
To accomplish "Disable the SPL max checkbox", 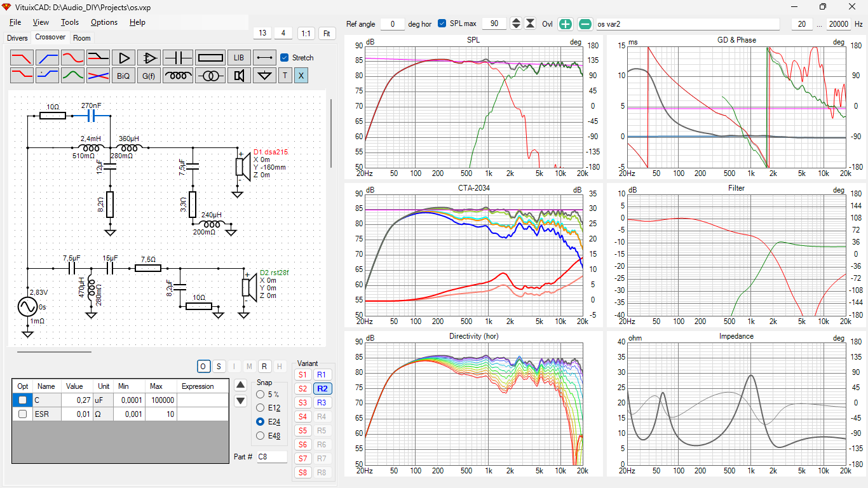I will [442, 24].
